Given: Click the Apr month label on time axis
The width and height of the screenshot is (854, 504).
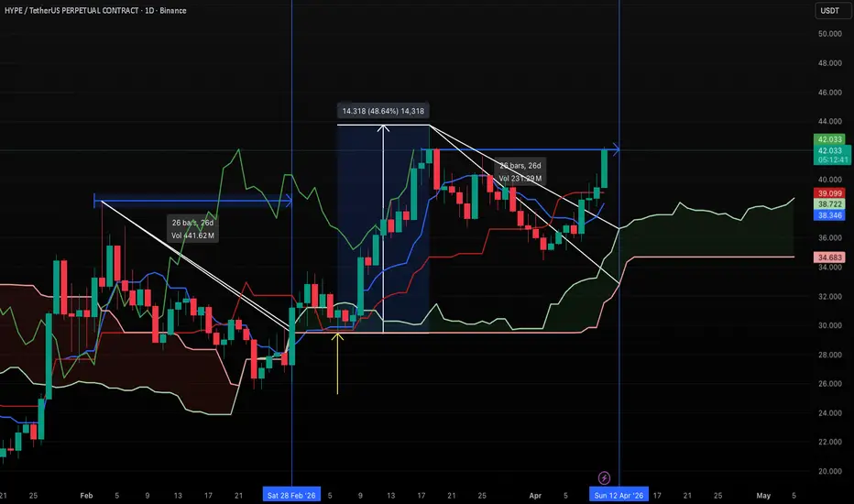Looking at the screenshot, I should (x=535, y=496).
